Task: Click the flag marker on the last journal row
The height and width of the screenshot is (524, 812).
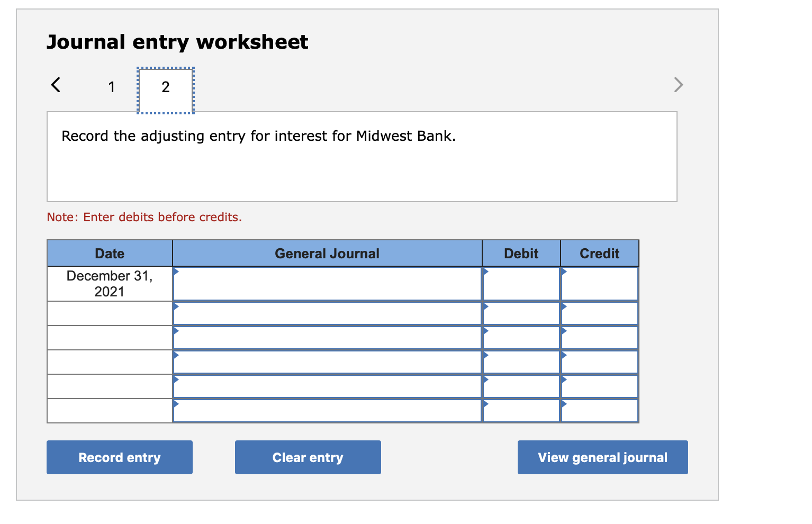Action: pos(176,403)
